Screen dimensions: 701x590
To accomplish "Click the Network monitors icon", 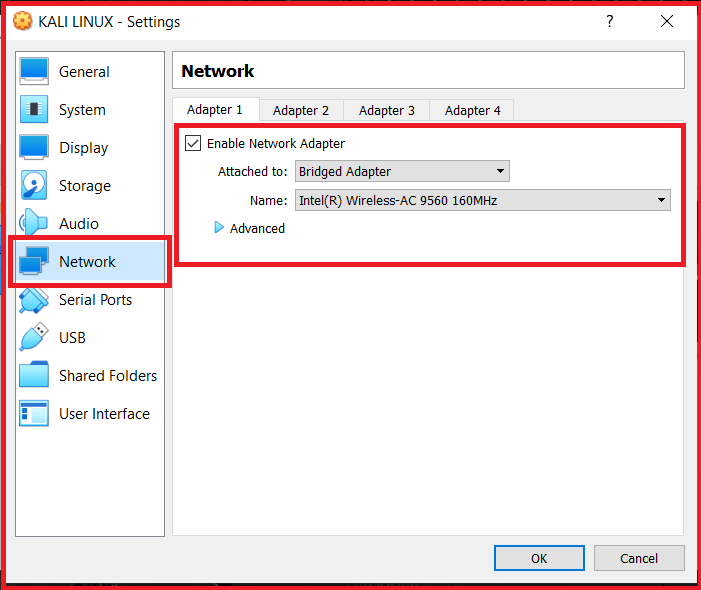I will 34,261.
